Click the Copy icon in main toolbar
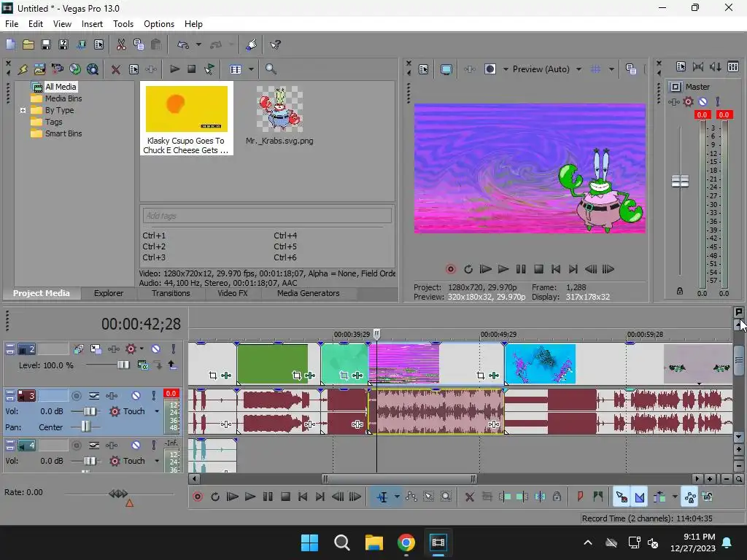This screenshot has height=560, width=747. click(139, 44)
